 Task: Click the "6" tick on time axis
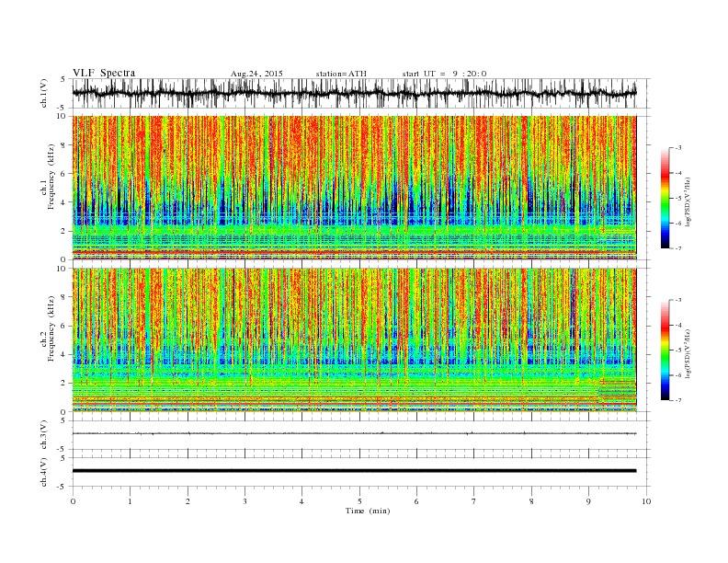pyautogui.click(x=416, y=501)
